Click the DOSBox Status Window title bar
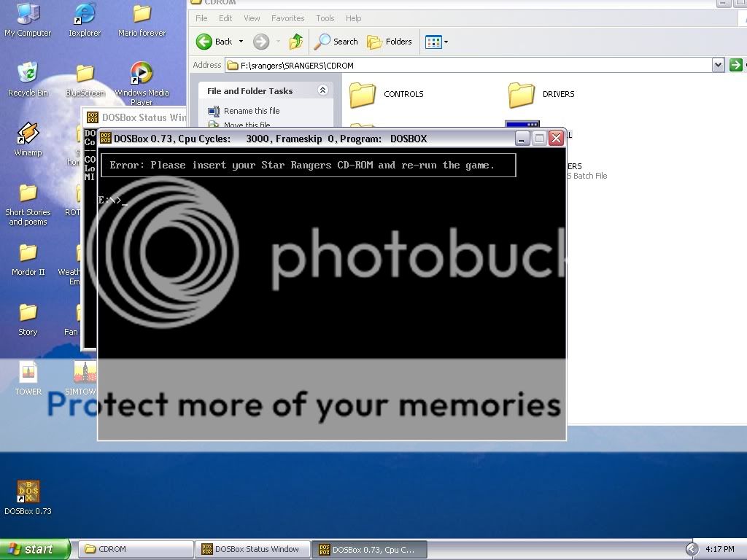Viewport: 747px width, 560px height. tap(136, 117)
